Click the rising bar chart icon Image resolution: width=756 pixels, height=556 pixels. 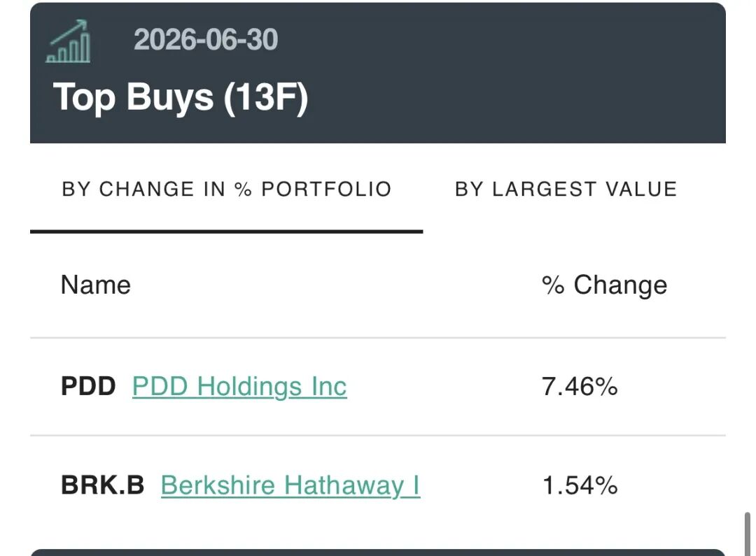pyautogui.click(x=69, y=41)
